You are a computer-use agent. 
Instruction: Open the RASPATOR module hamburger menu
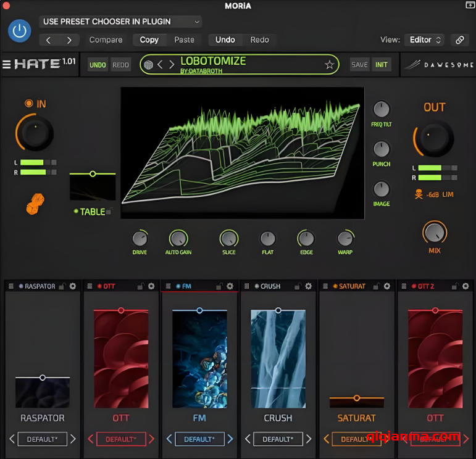click(11, 286)
